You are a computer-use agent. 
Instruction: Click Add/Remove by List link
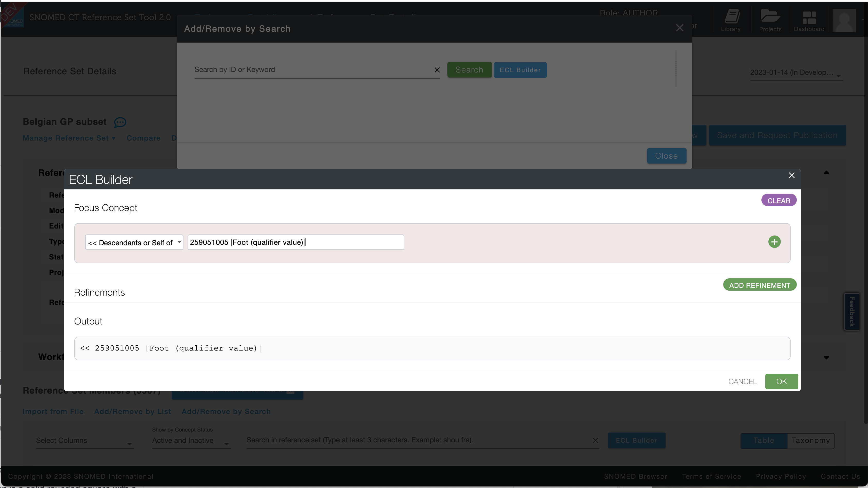click(132, 412)
